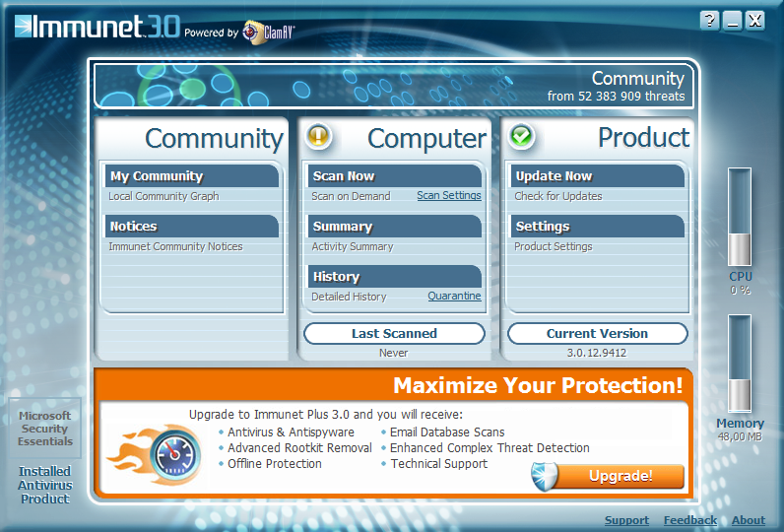Open the History section
Image resolution: width=784 pixels, height=532 pixels.
pos(395,277)
